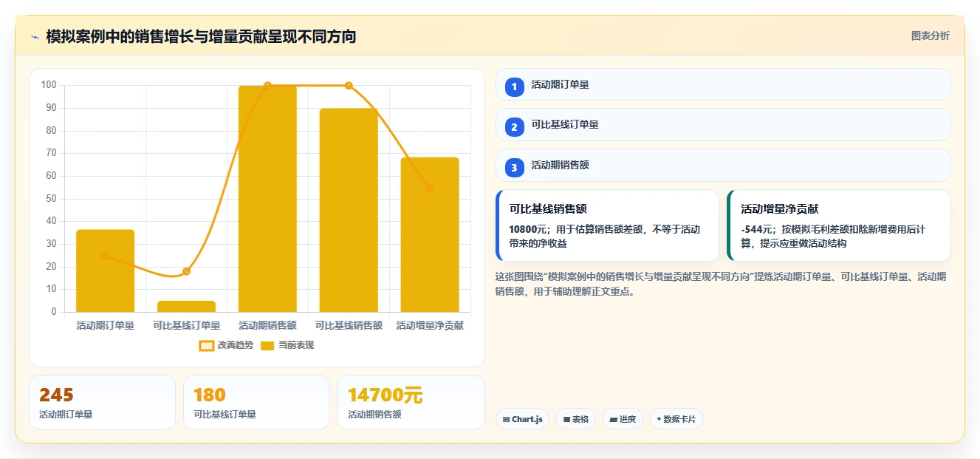980x459 pixels.
Task: Click the card title 模拟案例中的销售增长与增量贡献呈现不同方向
Action: coord(201,36)
